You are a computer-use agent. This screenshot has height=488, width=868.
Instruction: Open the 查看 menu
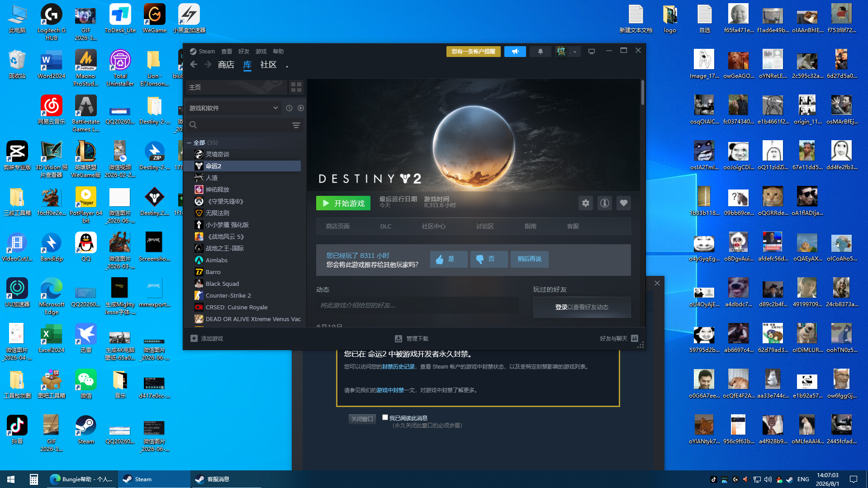point(227,52)
